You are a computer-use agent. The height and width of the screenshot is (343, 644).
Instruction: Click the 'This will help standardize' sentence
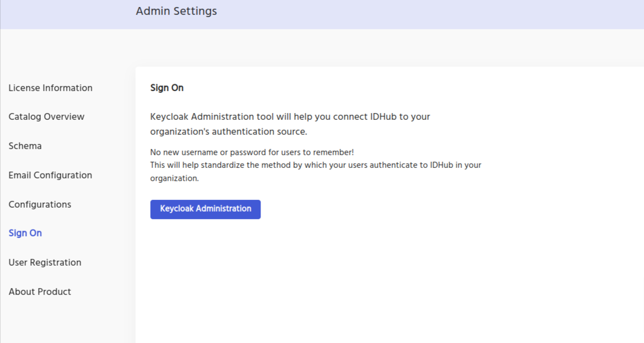coord(316,165)
